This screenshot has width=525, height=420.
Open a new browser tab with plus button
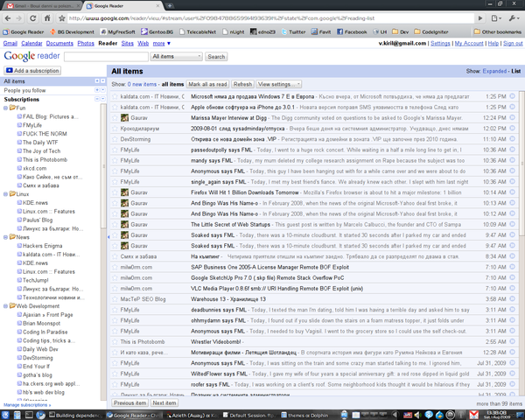point(170,6)
